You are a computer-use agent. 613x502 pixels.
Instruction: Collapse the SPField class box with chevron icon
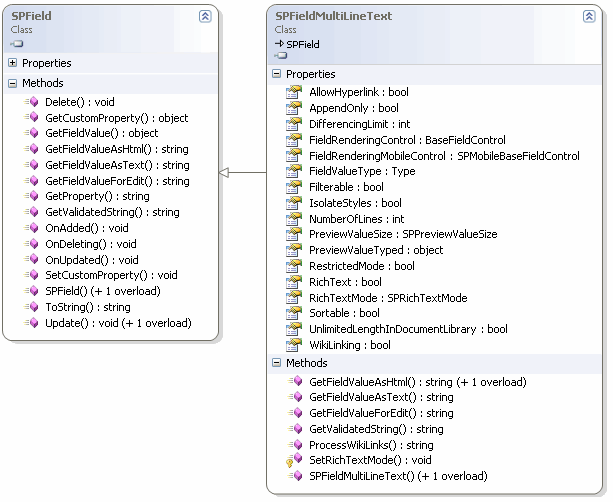[x=205, y=16]
